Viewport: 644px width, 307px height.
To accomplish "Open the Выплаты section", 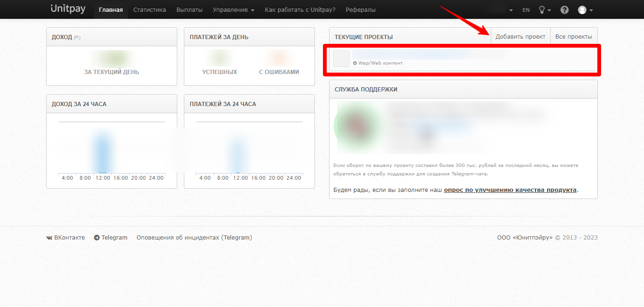I will [x=189, y=9].
